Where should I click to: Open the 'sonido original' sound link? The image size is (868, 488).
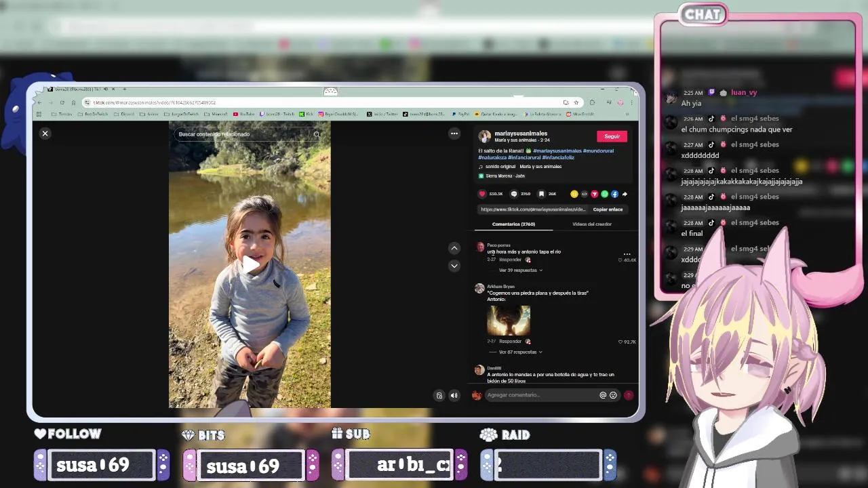click(x=500, y=166)
